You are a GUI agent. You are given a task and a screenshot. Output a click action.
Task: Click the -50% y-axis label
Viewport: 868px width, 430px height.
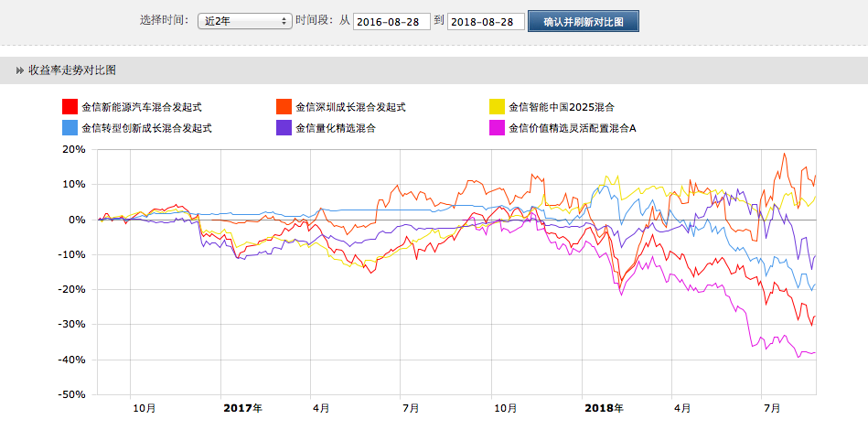pyautogui.click(x=71, y=395)
